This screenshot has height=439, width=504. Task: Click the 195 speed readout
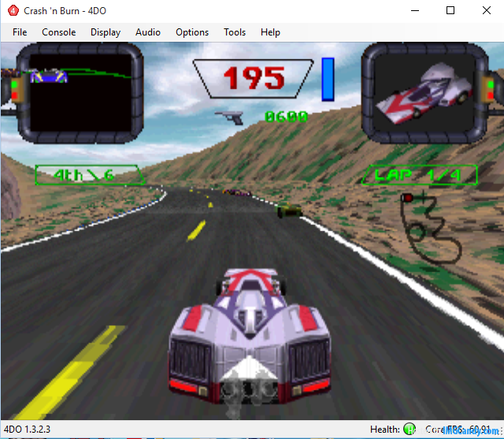(254, 78)
